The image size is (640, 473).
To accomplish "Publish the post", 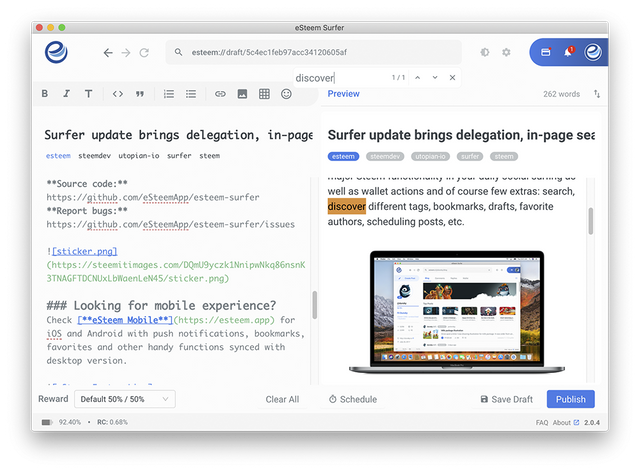I will tap(571, 399).
